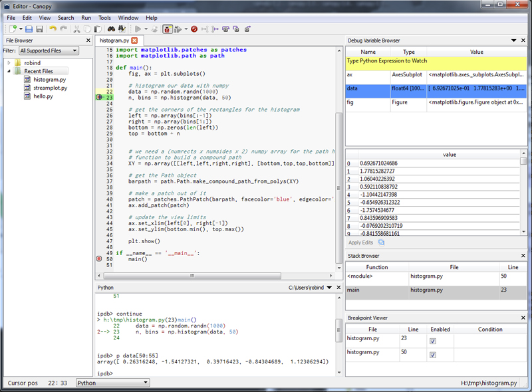532x392 pixels.
Task: Save the current file via blue disk icon
Action: click(x=29, y=29)
